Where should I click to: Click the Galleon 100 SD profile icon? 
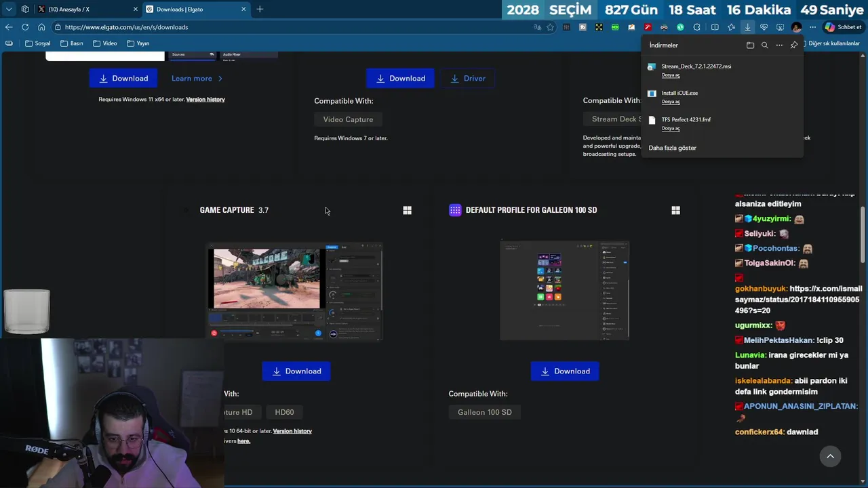pos(455,210)
